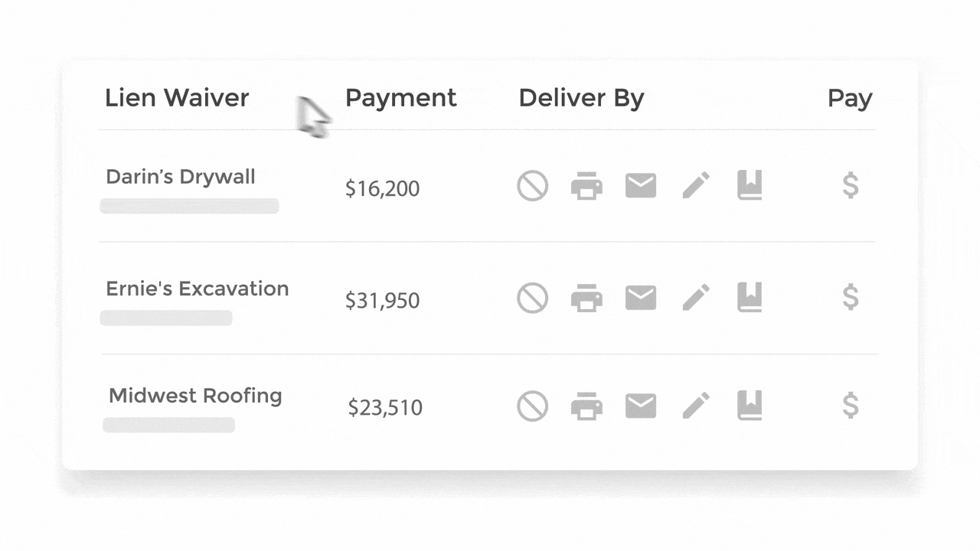
Task: Click the no-delivery icon for Ernie's Excavation
Action: pos(532,297)
